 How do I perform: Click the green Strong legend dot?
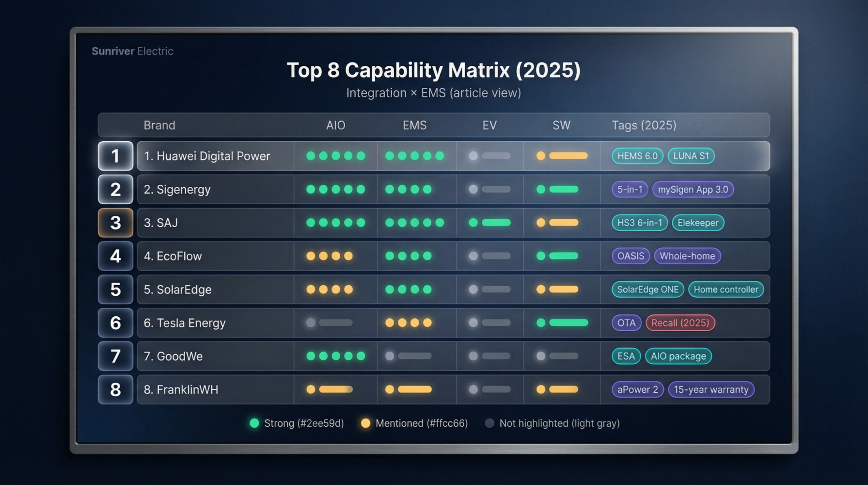point(254,423)
